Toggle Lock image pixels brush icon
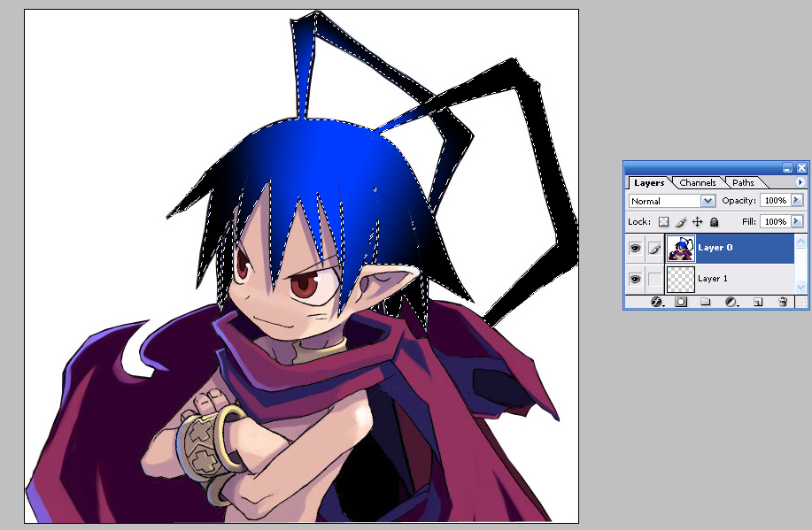This screenshot has height=530, width=812. [680, 222]
